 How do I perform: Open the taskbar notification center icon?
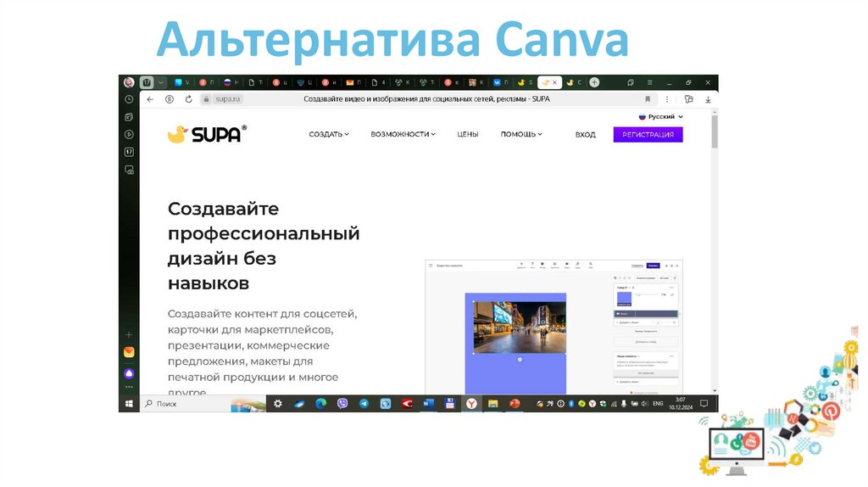[x=704, y=404]
